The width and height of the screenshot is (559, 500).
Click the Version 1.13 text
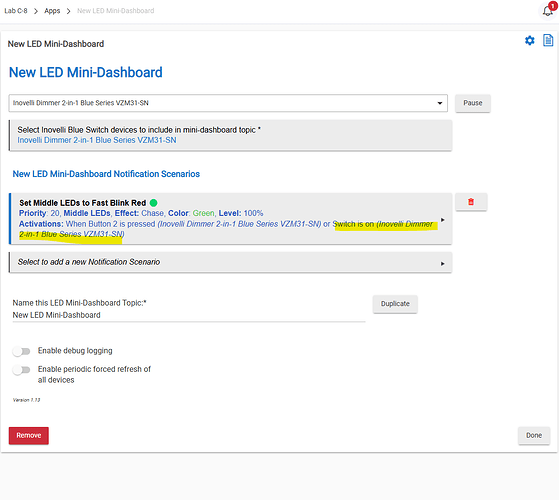(x=26, y=400)
